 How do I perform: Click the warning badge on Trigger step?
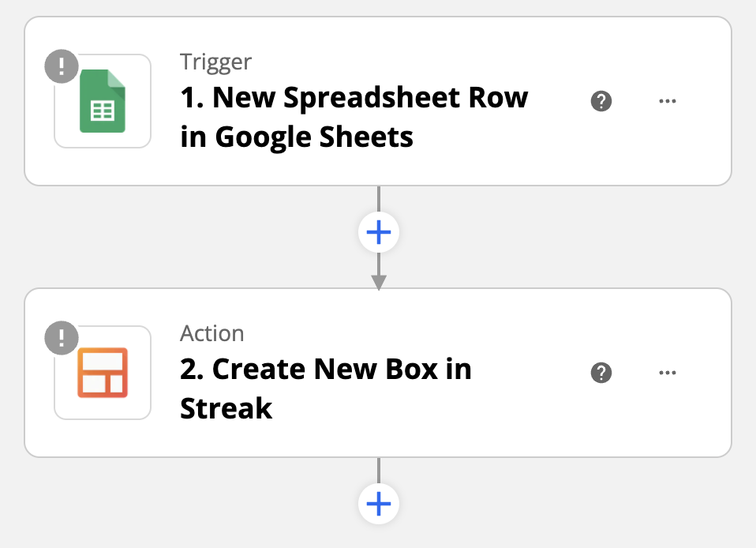click(x=62, y=66)
